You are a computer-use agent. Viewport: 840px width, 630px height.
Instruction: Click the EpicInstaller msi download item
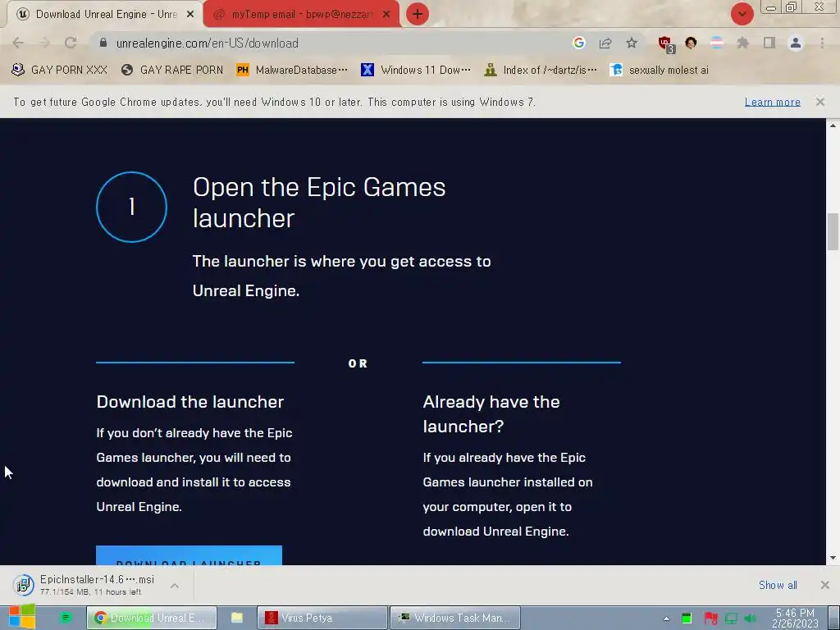[97, 585]
